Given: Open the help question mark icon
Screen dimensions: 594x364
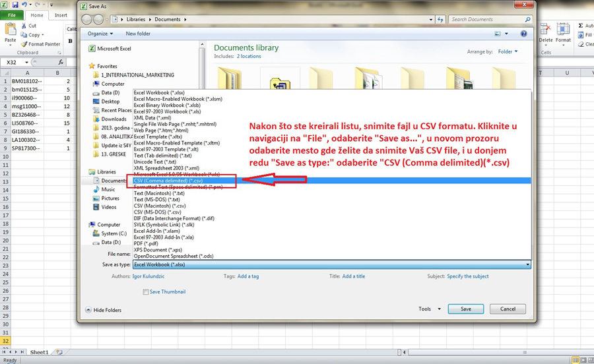Looking at the screenshot, I should point(523,34).
